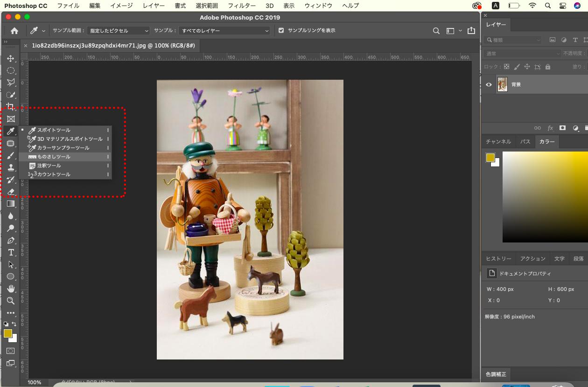The height and width of the screenshot is (387, 588).
Task: Toggle the type layer filter
Action: click(x=575, y=40)
